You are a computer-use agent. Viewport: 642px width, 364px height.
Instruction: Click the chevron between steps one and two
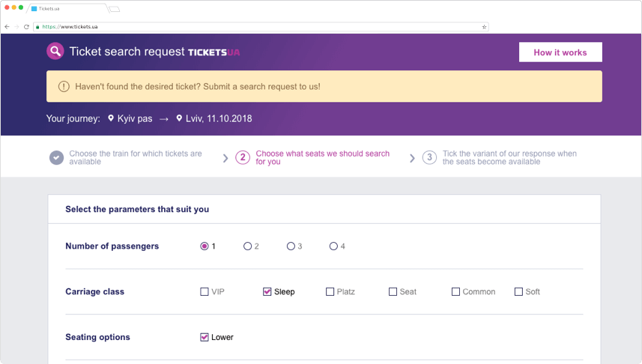pos(225,158)
